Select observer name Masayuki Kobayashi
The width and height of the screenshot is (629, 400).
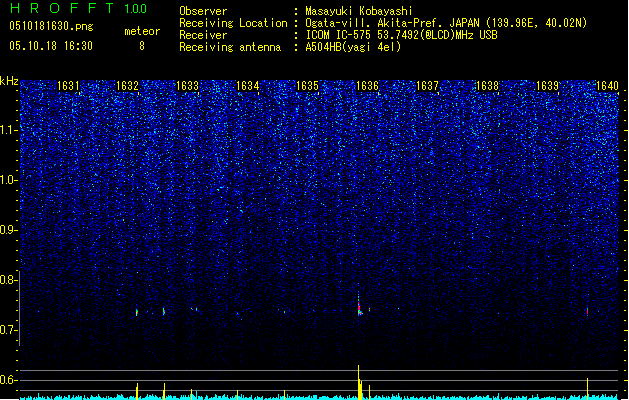pos(359,11)
